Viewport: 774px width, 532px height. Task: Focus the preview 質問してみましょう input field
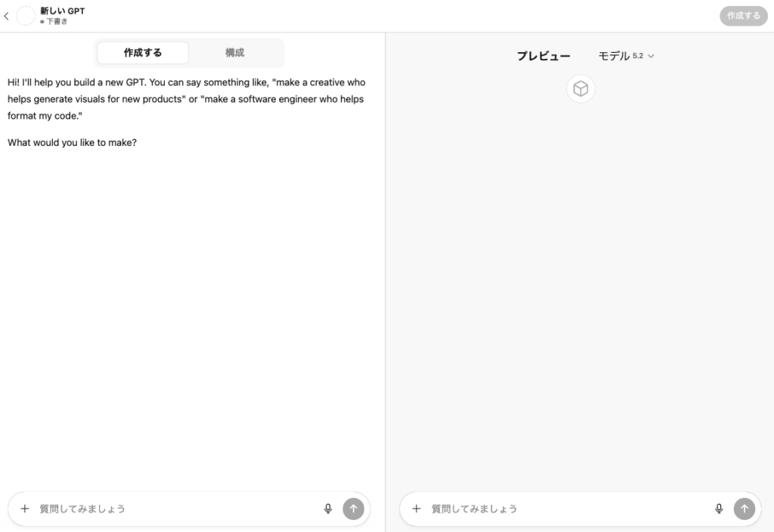click(x=569, y=509)
